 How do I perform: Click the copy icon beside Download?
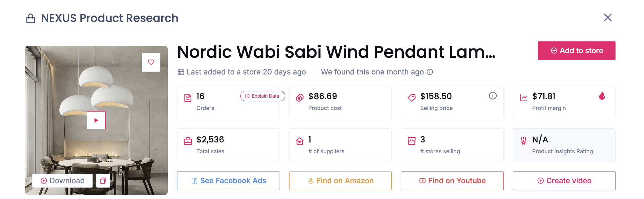103,180
